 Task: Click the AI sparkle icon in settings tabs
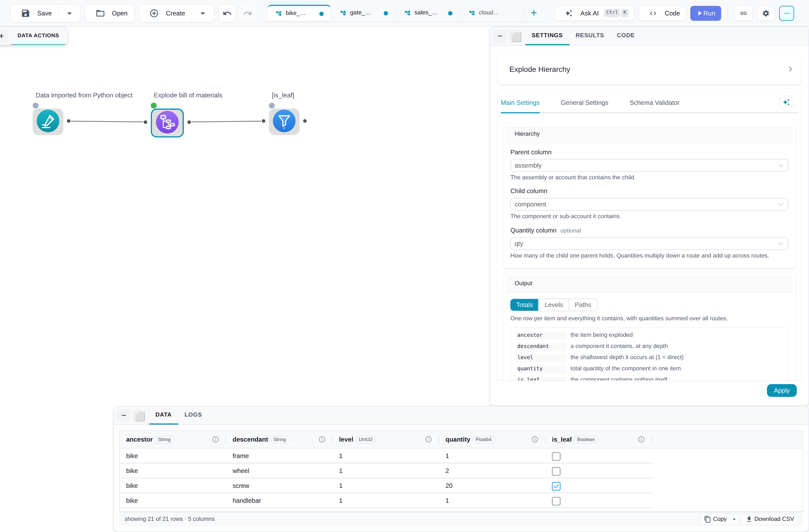(786, 103)
